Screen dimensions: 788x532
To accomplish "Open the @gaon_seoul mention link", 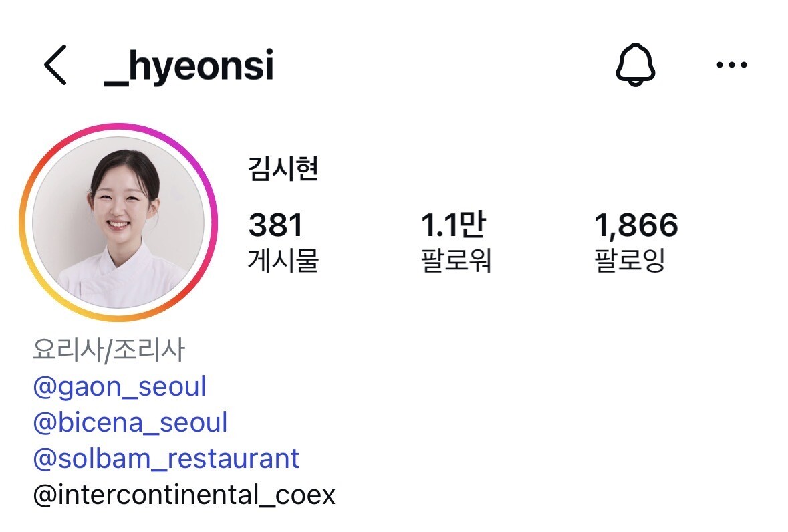I will (x=120, y=386).
